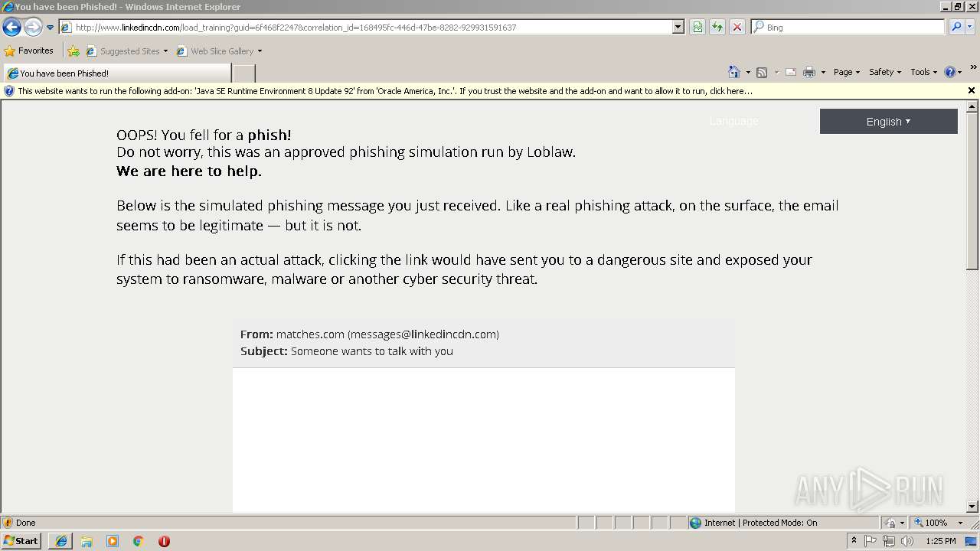Click the Language label on the page
Image resolution: width=980 pixels, height=551 pixels.
coord(733,121)
